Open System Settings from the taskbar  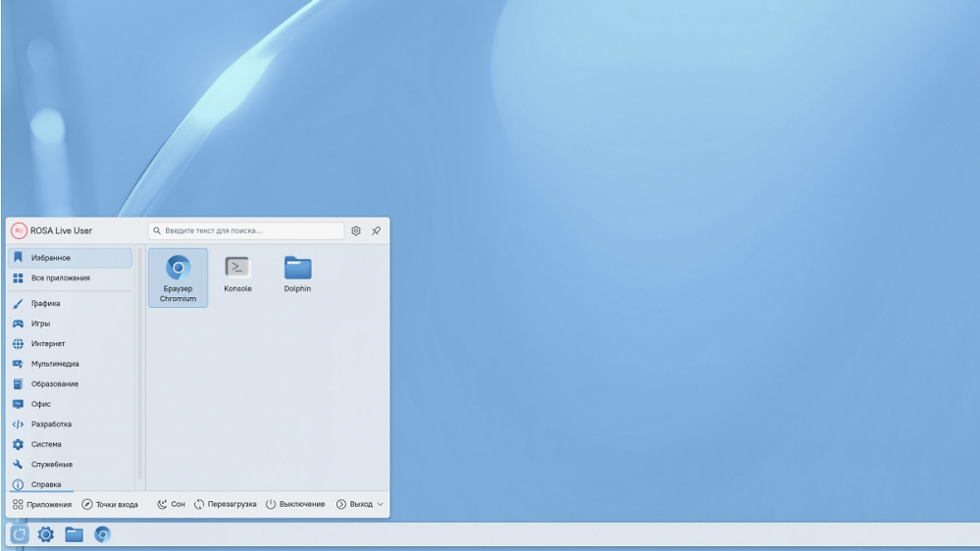(x=46, y=534)
